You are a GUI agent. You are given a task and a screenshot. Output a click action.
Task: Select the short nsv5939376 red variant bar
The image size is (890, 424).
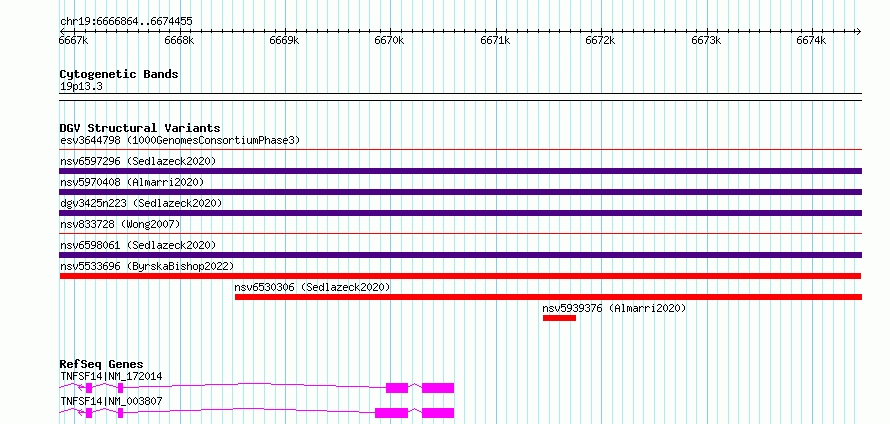(559, 318)
